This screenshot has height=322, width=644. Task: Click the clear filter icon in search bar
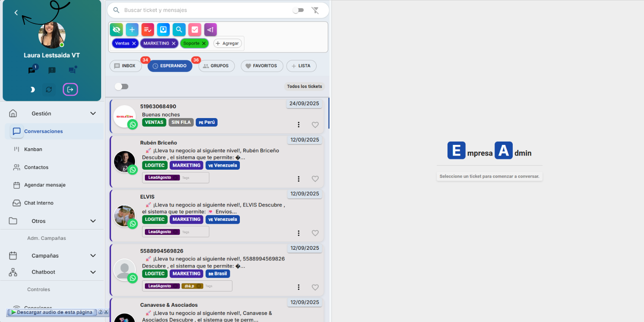[315, 10]
